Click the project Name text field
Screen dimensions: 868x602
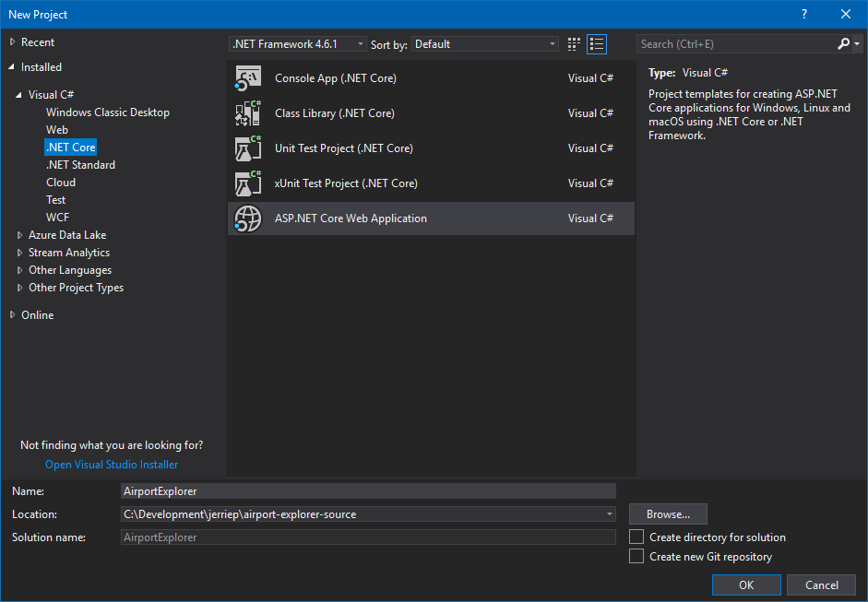click(367, 491)
